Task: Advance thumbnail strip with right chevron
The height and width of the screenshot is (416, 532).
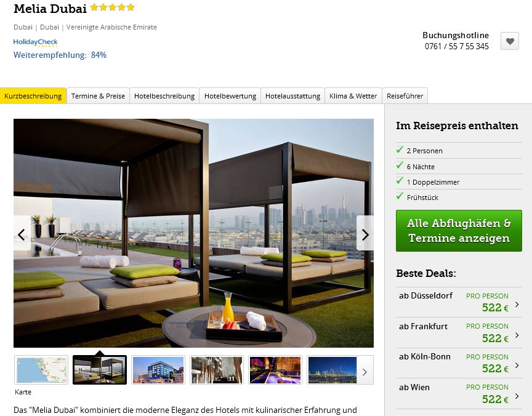Action: click(x=365, y=372)
